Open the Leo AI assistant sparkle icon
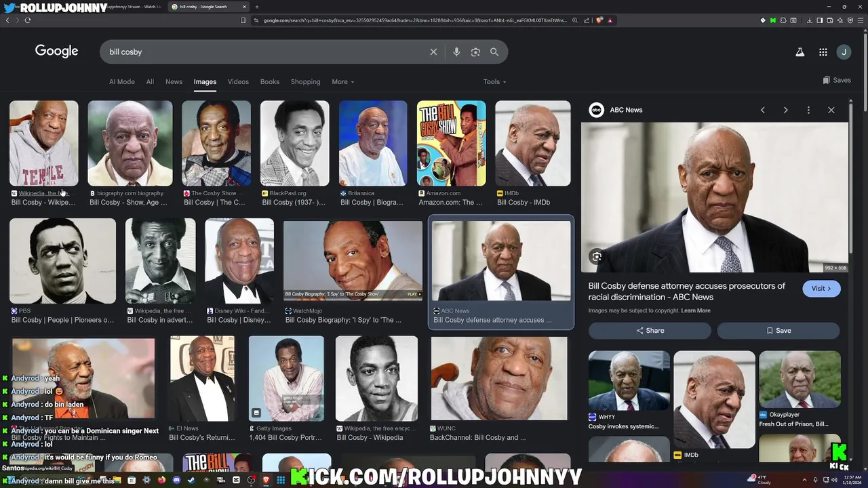Image resolution: width=868 pixels, height=488 pixels. 840,20
